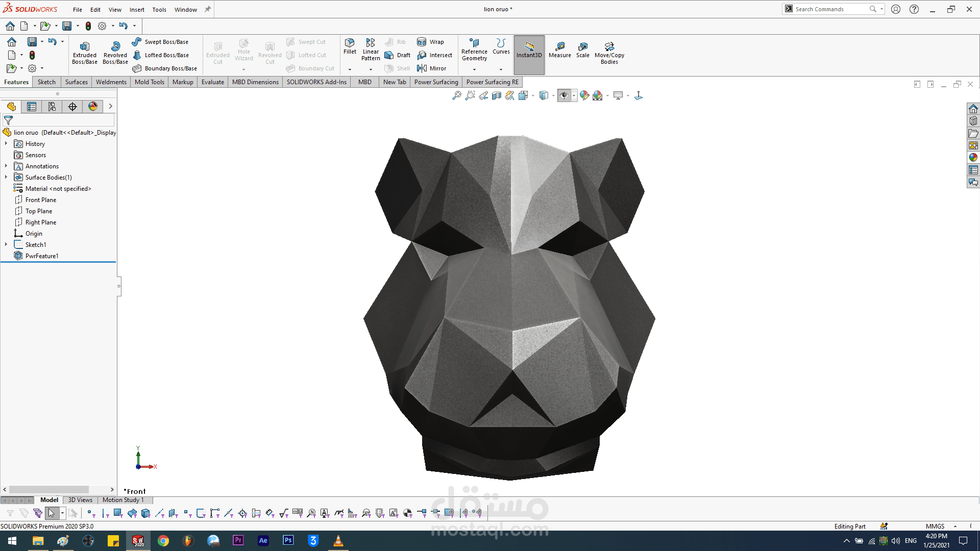Open the Hole Wizard feature

coord(243,50)
